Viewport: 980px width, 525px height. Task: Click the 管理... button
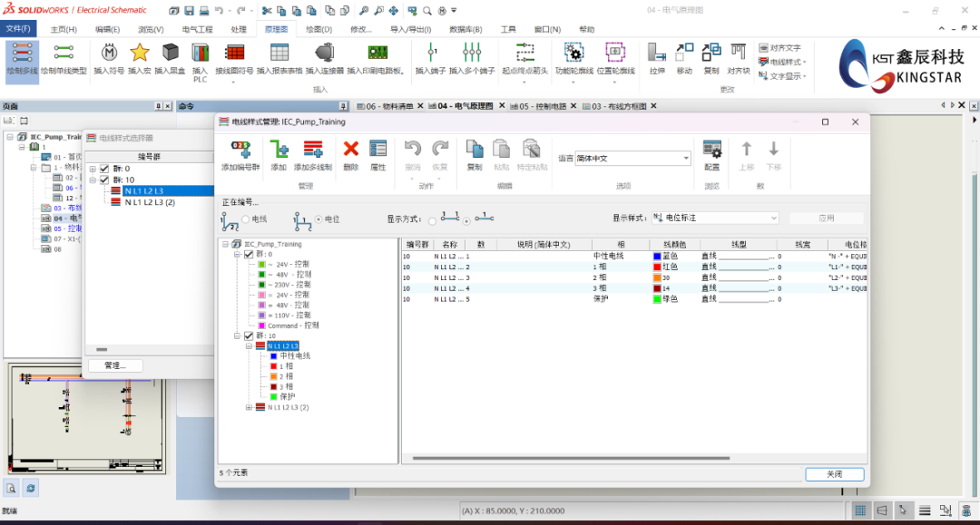point(115,365)
